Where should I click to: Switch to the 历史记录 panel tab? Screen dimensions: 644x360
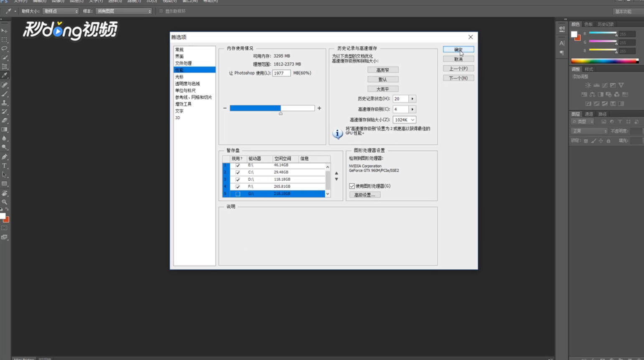point(606,24)
